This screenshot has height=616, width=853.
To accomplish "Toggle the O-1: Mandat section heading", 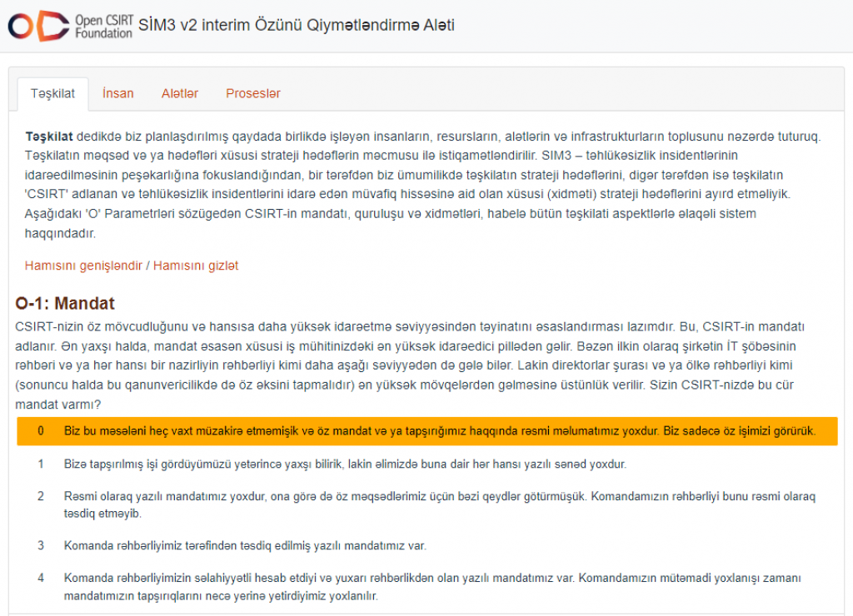I will pos(65,303).
